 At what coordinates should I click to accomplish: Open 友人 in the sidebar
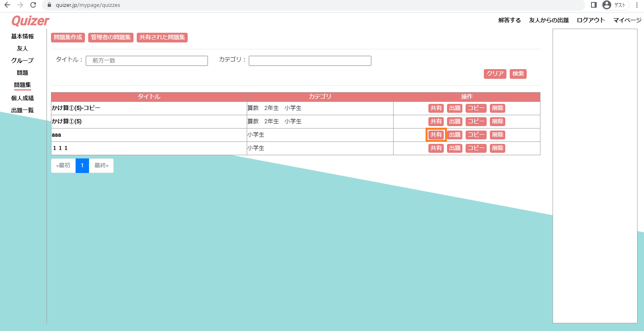[x=22, y=48]
